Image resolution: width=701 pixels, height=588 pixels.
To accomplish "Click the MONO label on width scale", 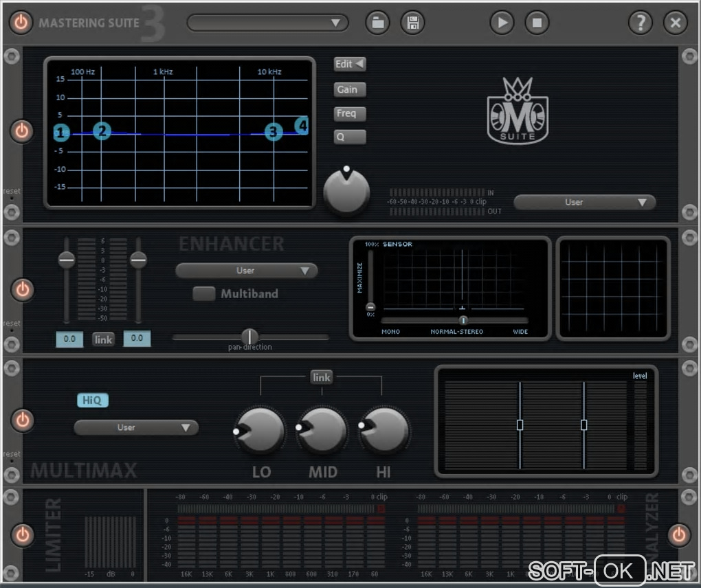I will pos(391,332).
